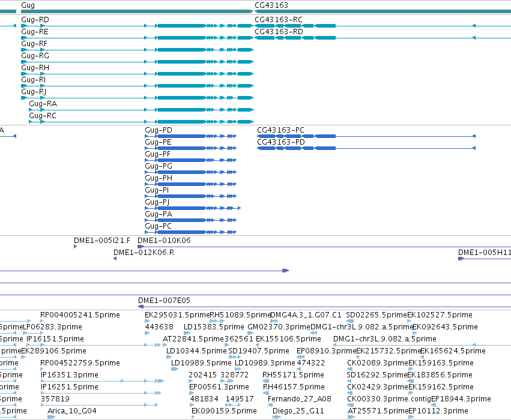
Task: Click the LD10989.3prime EST label
Action: 265,363
